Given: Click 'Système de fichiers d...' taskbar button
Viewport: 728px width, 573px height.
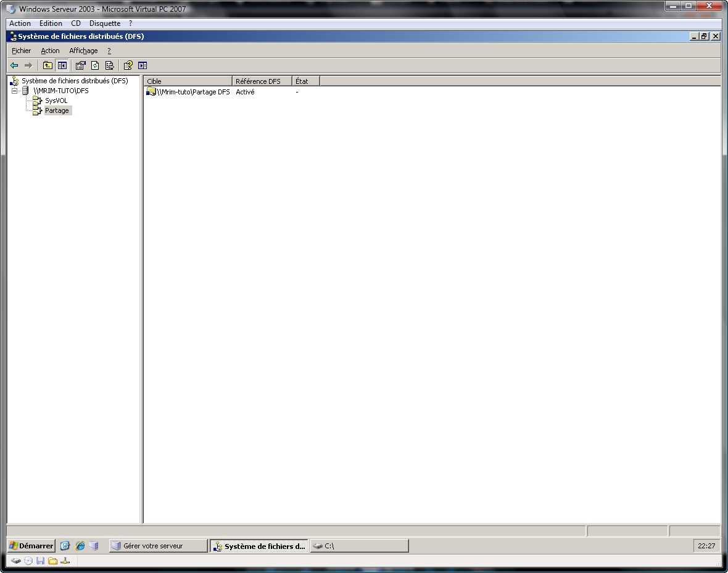Looking at the screenshot, I should (259, 546).
